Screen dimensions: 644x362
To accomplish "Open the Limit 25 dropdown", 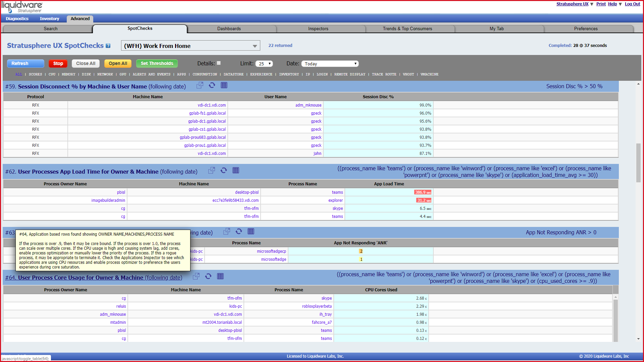I will 264,64.
